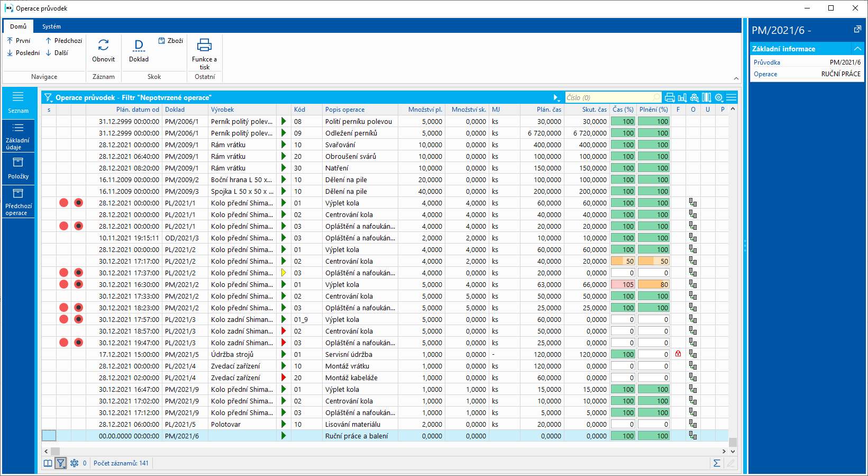Click the sum sigma icon in status bar

point(717,463)
